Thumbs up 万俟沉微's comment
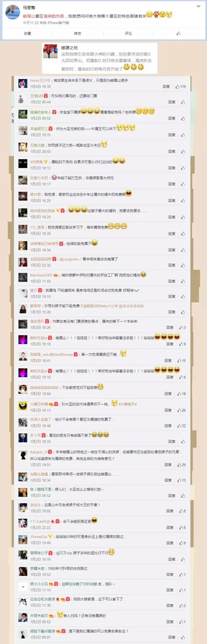This screenshot has height=644, width=207. tap(183, 152)
